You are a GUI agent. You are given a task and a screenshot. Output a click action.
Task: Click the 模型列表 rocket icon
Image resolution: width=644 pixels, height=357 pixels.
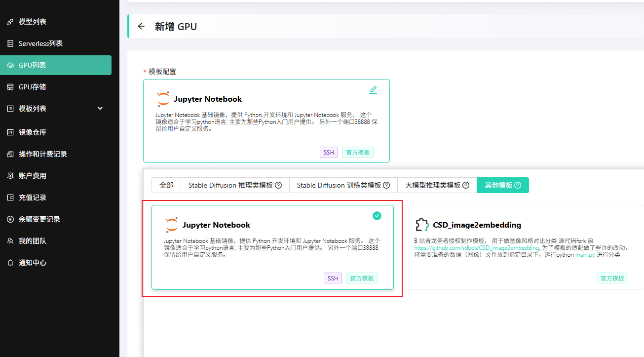click(x=10, y=22)
